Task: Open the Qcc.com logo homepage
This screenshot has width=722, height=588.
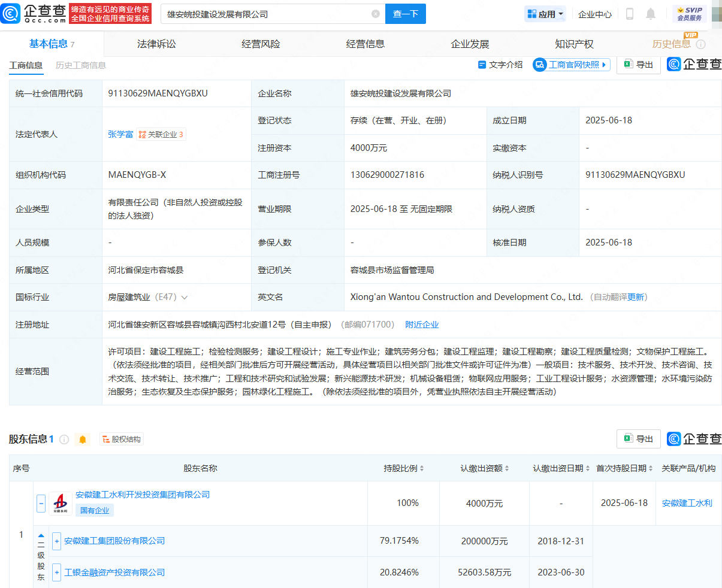Action: click(x=34, y=13)
